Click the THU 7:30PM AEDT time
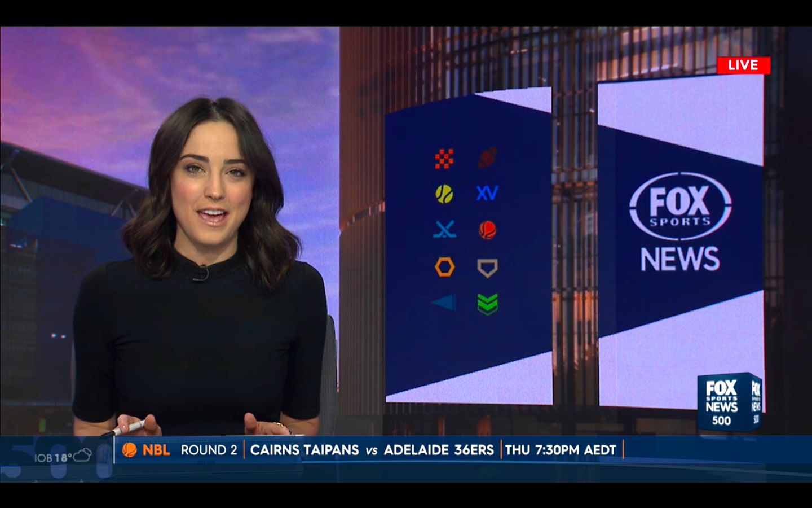This screenshot has height=508, width=812. [561, 450]
